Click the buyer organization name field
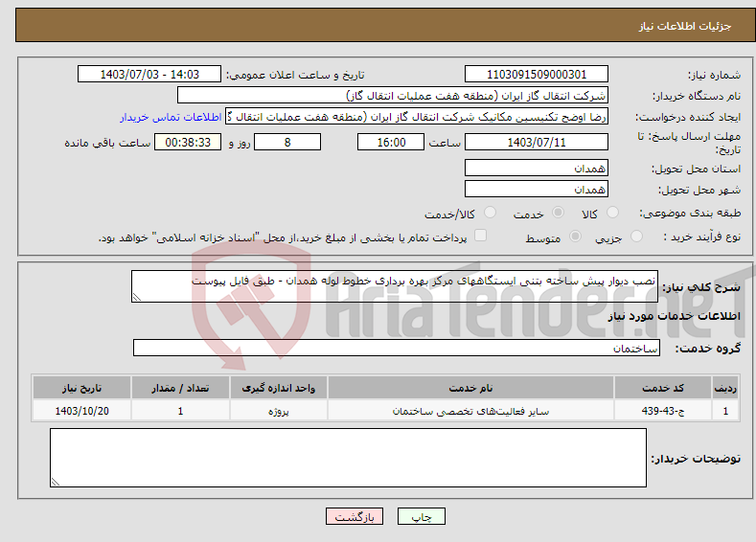The height and width of the screenshot is (542, 756). pyautogui.click(x=393, y=96)
